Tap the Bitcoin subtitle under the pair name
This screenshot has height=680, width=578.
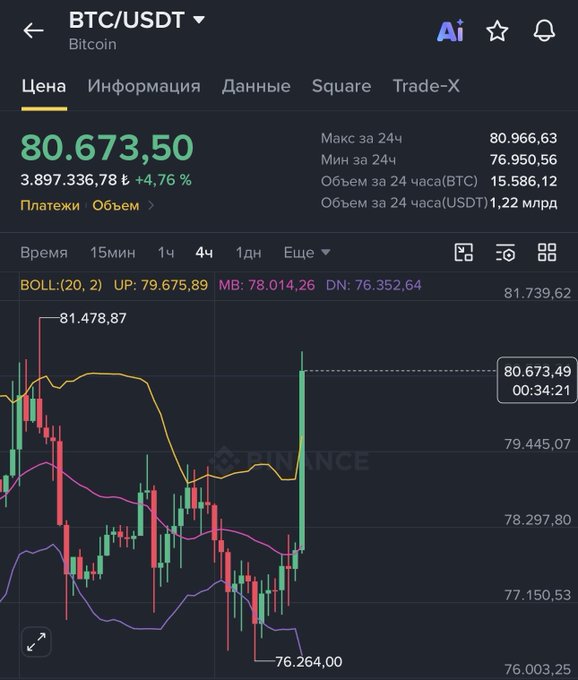click(x=92, y=44)
